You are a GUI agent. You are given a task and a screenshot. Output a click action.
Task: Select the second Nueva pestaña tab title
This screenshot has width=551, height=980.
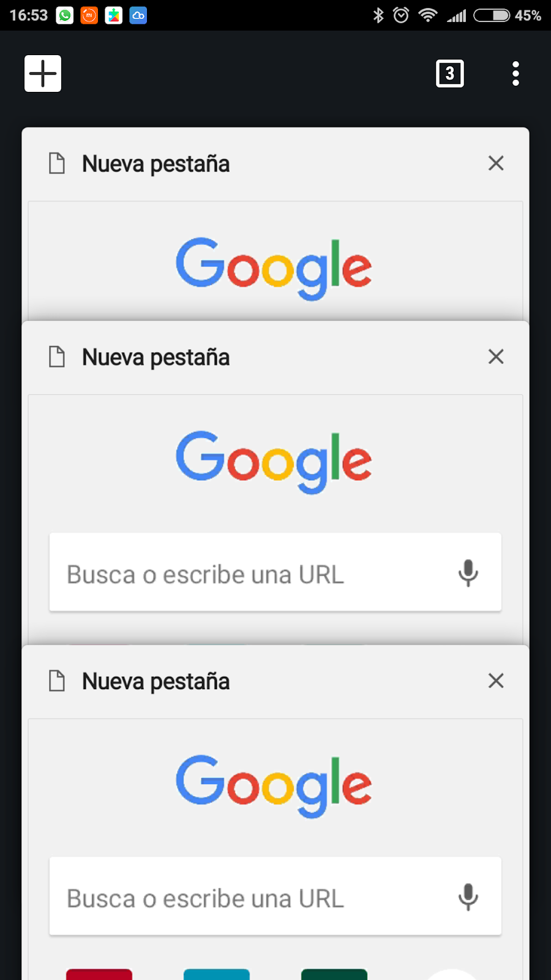pyautogui.click(x=156, y=357)
